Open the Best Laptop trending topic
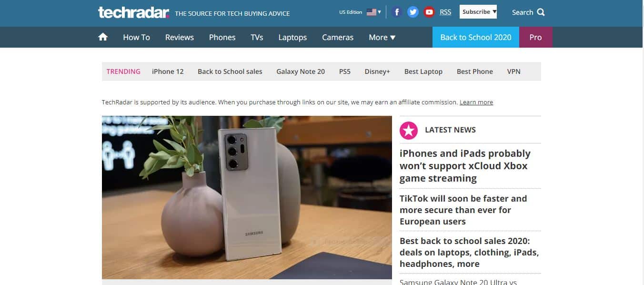The width and height of the screenshot is (644, 285). click(x=423, y=71)
